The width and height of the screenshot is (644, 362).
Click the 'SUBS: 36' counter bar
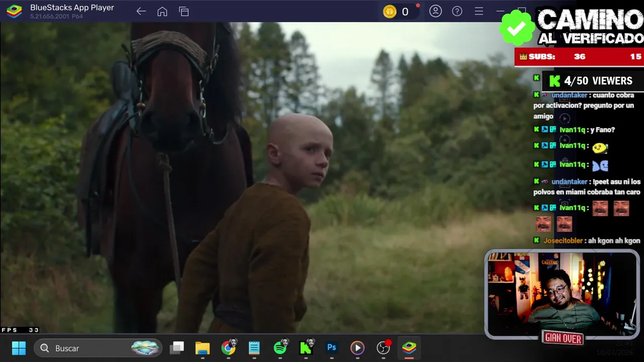(x=579, y=57)
